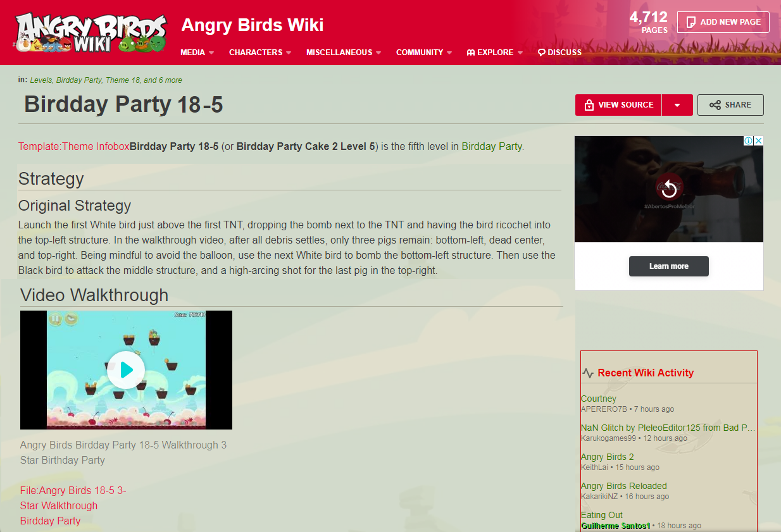Screen dimensions: 781x532
Task: Open the Miscellaneous menu
Action: tap(344, 53)
